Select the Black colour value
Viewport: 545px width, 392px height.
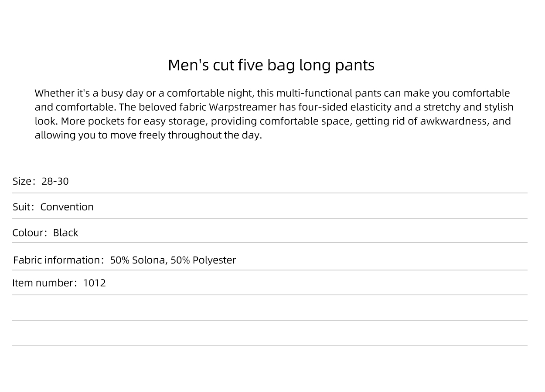coord(65,233)
